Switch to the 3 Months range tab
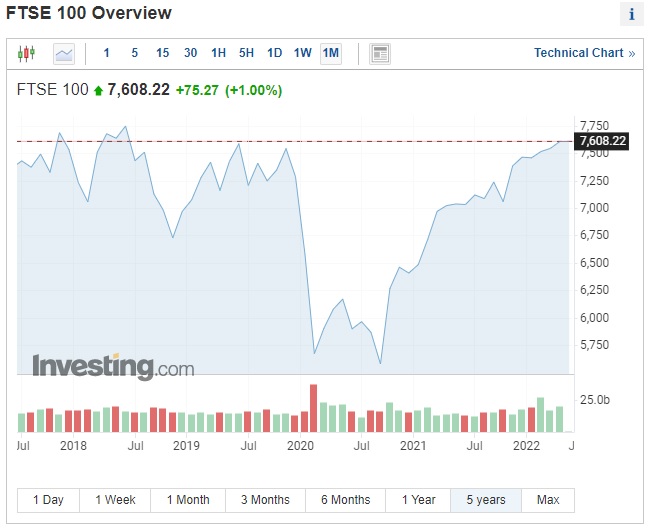650x529 pixels. tap(265, 500)
